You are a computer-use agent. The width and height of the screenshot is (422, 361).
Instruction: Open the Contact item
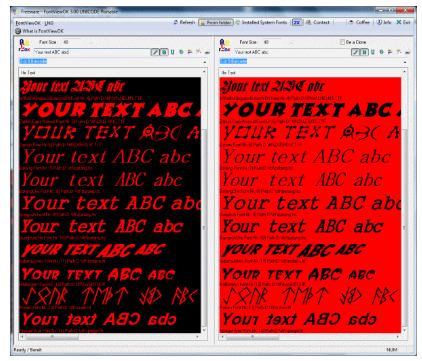(x=318, y=22)
